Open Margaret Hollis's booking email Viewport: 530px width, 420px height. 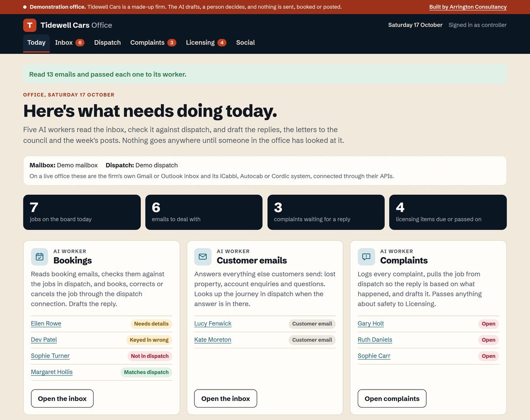tap(52, 372)
